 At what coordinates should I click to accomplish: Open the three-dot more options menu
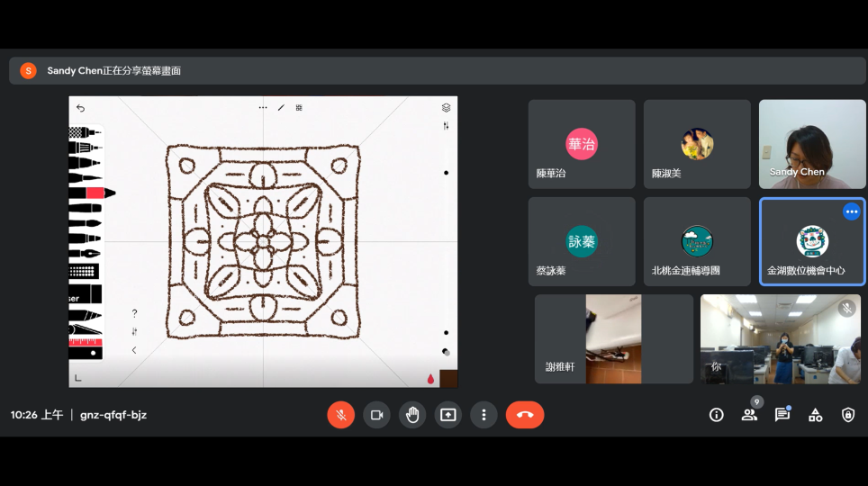click(x=484, y=415)
